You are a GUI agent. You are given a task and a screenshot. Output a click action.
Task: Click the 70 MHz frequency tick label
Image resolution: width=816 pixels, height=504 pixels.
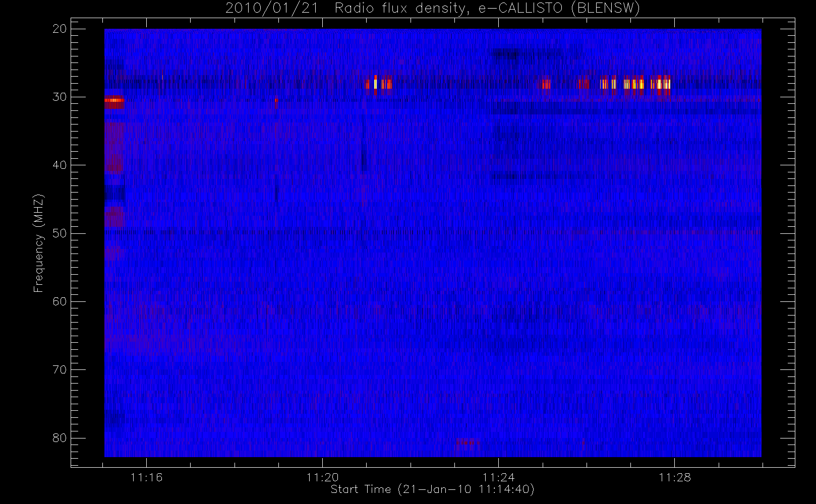(x=60, y=369)
